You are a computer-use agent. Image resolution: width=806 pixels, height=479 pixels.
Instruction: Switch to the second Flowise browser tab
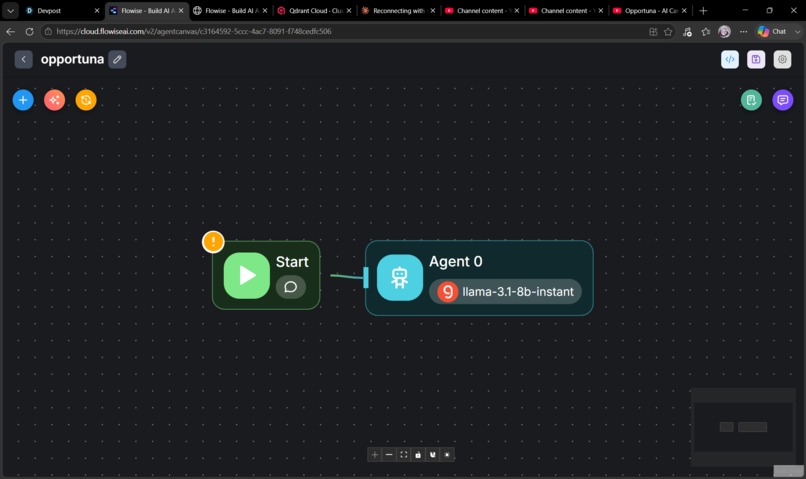[x=231, y=10]
